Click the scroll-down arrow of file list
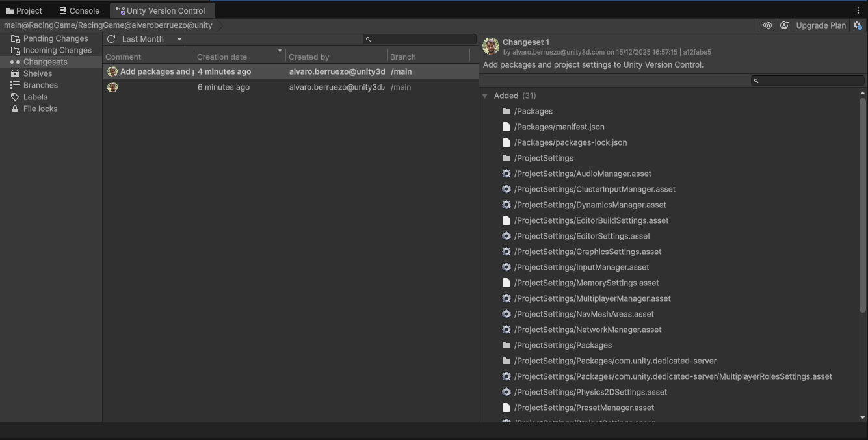This screenshot has height=440, width=868. click(x=863, y=417)
